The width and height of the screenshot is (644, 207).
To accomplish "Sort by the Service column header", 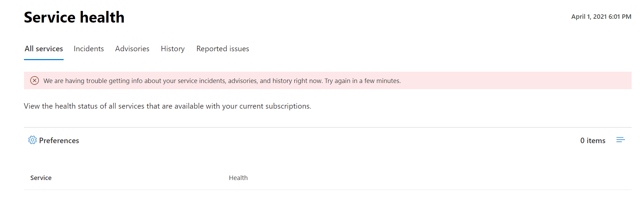I will pyautogui.click(x=41, y=178).
